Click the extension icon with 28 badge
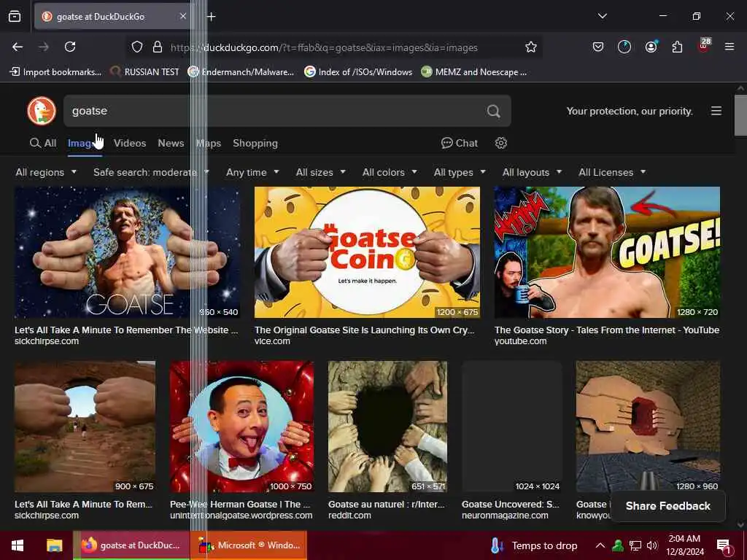Screen dimensions: 747x560 [704, 46]
